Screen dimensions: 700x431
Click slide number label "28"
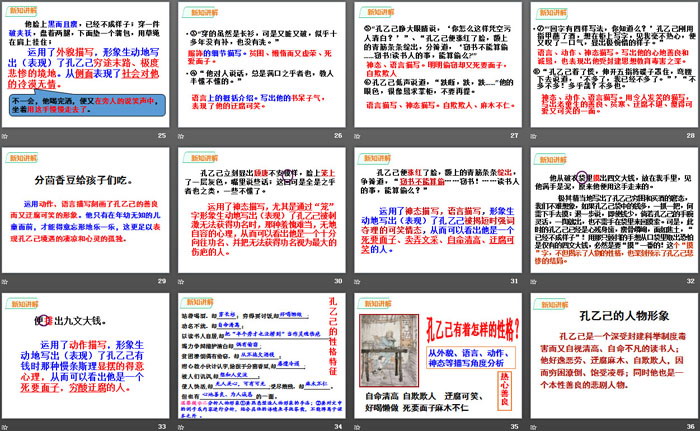pyautogui.click(x=691, y=135)
